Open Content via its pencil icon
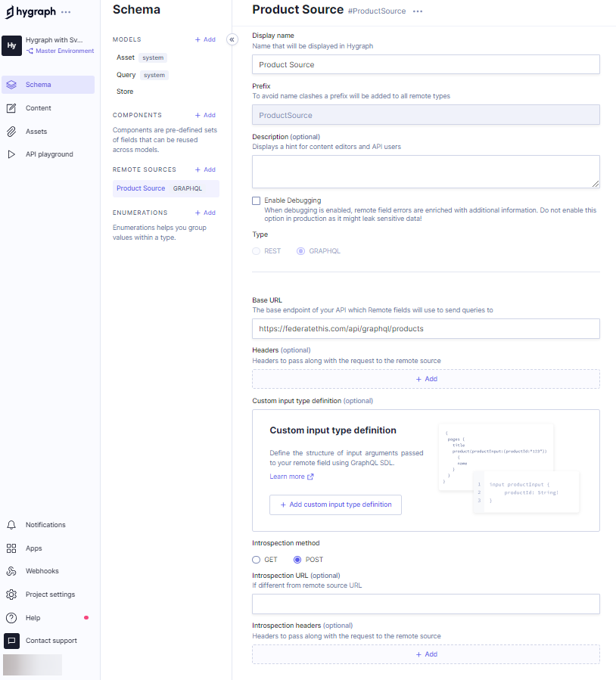 (11, 108)
